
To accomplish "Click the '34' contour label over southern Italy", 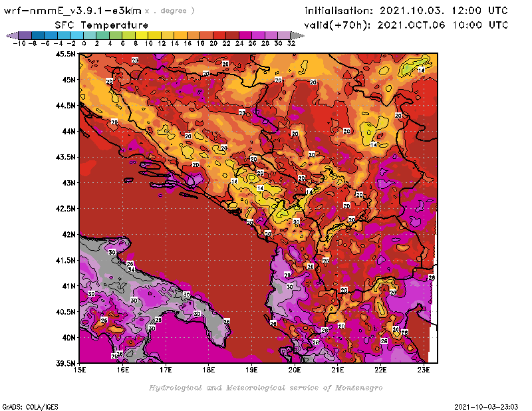I will click(132, 269).
